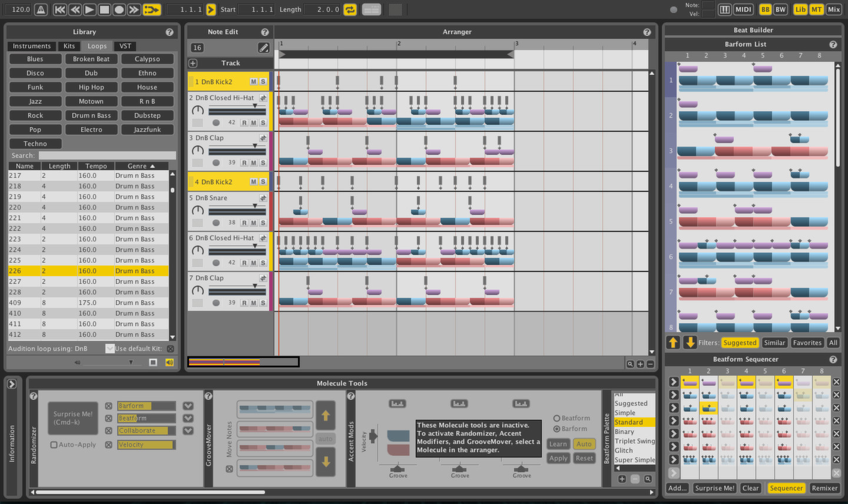Solo the 5 DnB Snare track
Viewport: 848px width, 504px height.
pos(264,223)
